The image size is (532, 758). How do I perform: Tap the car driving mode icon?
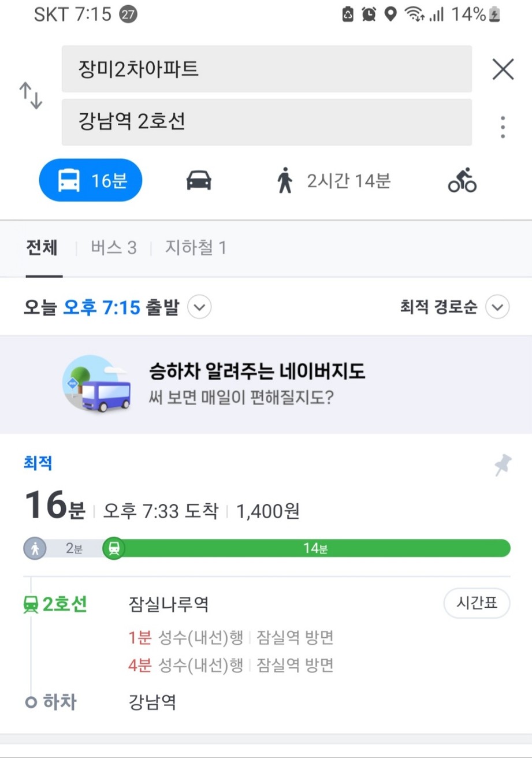199,180
